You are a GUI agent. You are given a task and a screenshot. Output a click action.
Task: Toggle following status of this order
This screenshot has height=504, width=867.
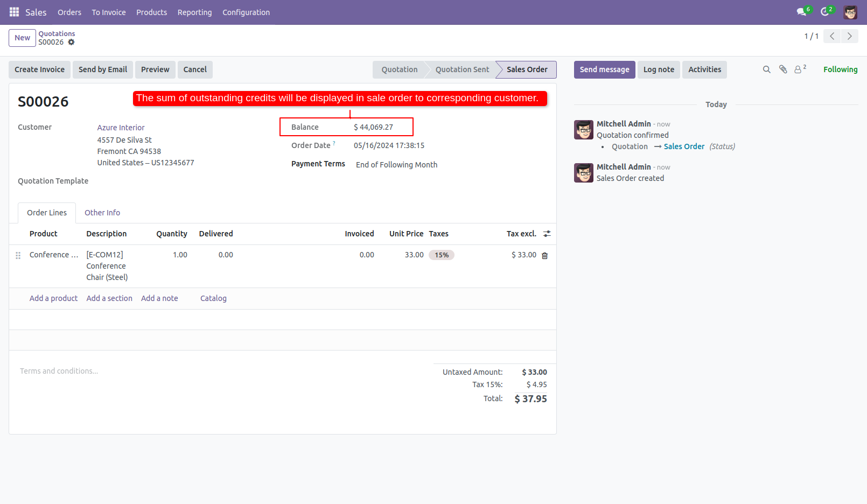click(x=840, y=69)
